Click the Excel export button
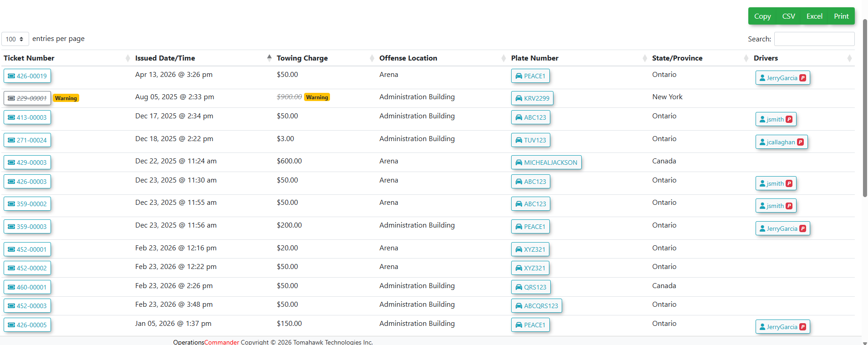Image resolution: width=868 pixels, height=345 pixels. pyautogui.click(x=814, y=16)
